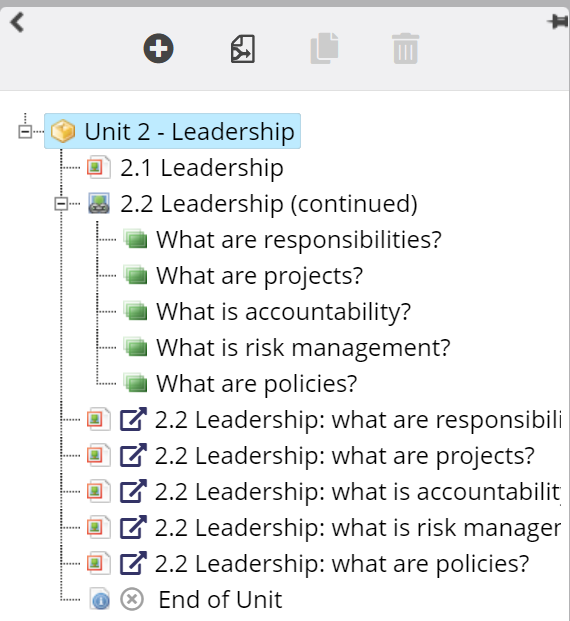
Task: Choose the What is risk management? item
Action: click(303, 348)
